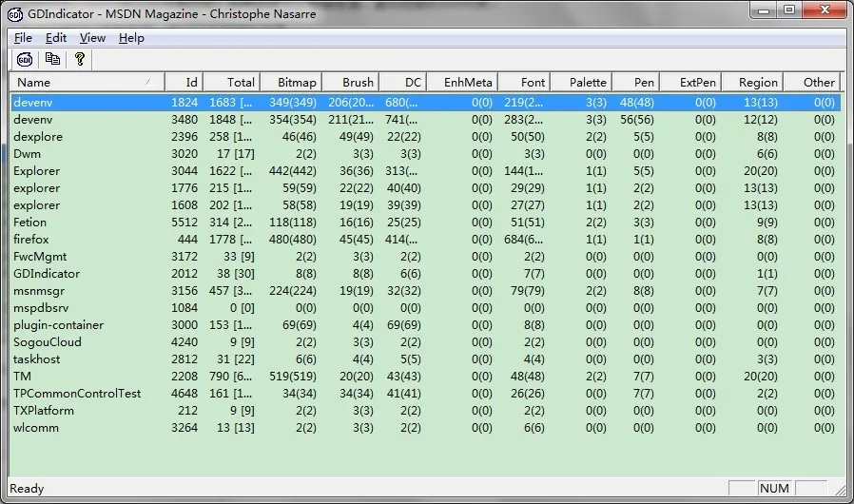Select the mspdbsrv process row
854x504 pixels.
pos(426,308)
